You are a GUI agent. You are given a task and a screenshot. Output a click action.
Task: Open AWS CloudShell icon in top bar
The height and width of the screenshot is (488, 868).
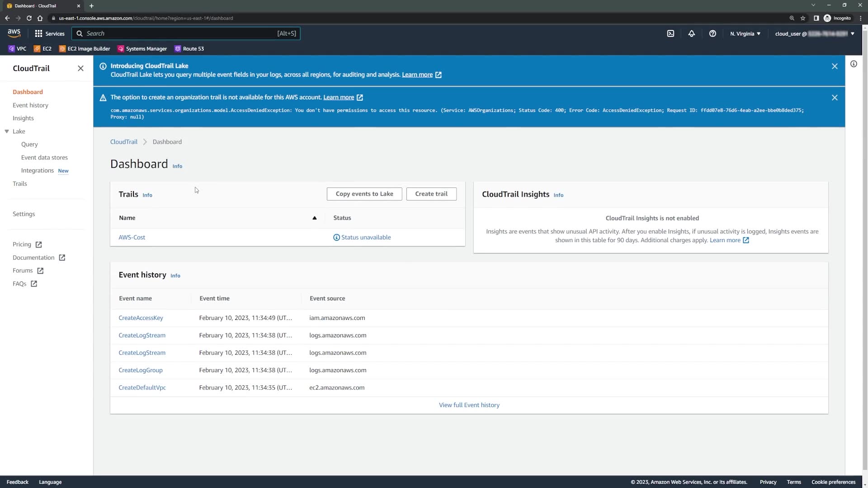[x=670, y=33]
